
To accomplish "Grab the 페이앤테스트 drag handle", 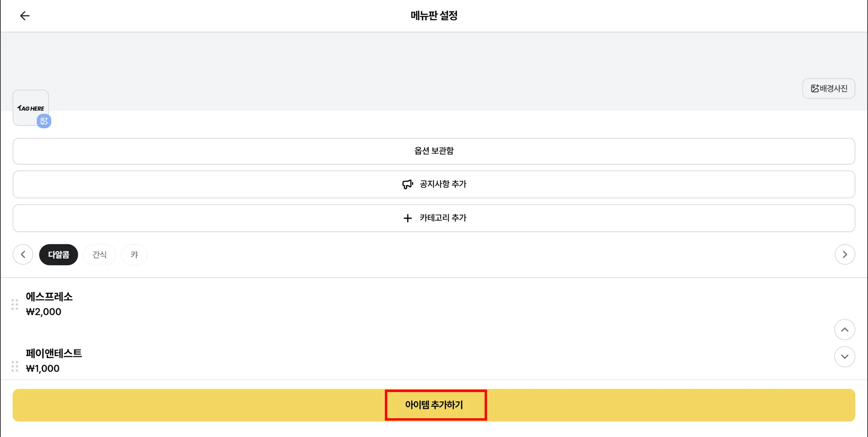I will coord(15,366).
